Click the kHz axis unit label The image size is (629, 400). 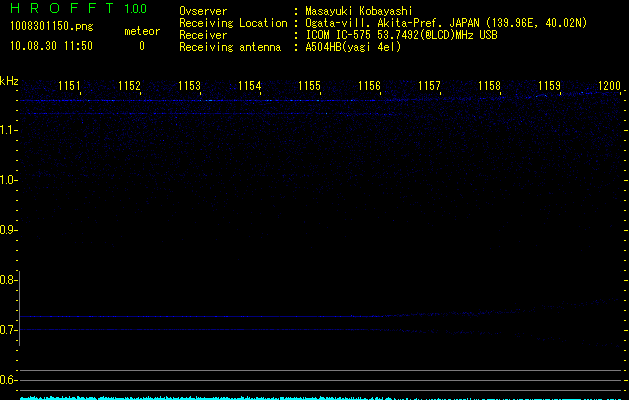9,81
